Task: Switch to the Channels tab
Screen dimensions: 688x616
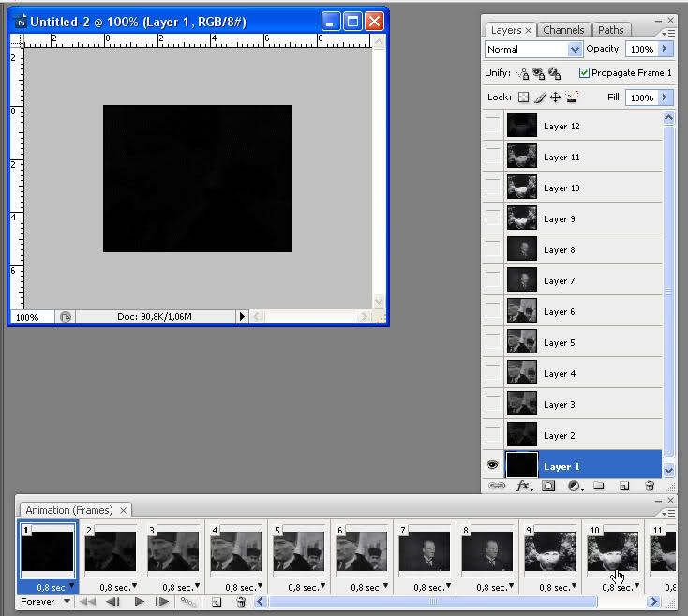Action: [x=563, y=30]
